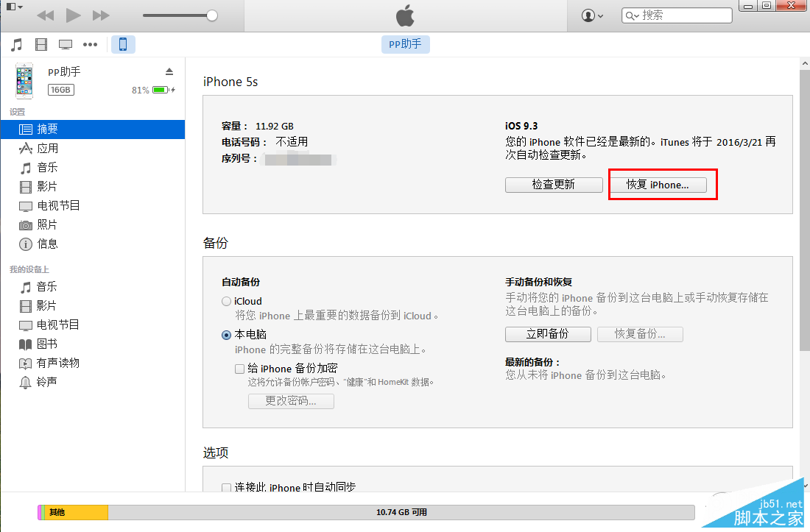Click the vertical scrollbar thumb
This screenshot has width=810, height=532.
[x=805, y=210]
